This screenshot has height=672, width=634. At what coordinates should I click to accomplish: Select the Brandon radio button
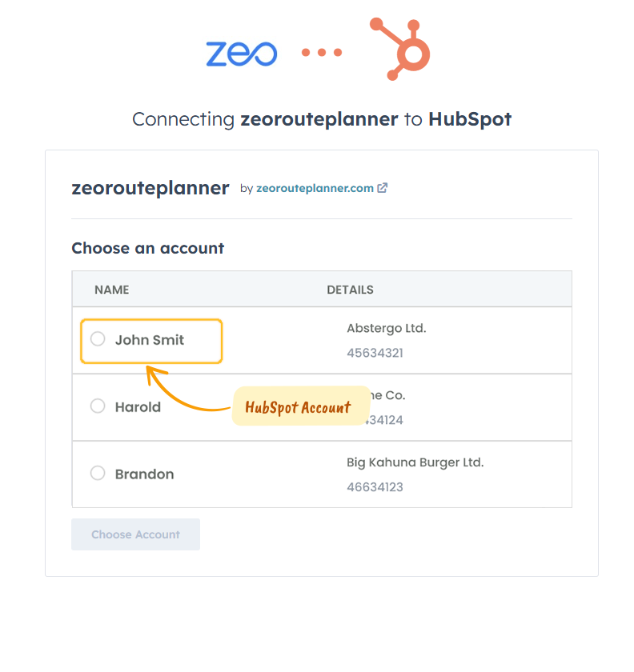pos(98,474)
